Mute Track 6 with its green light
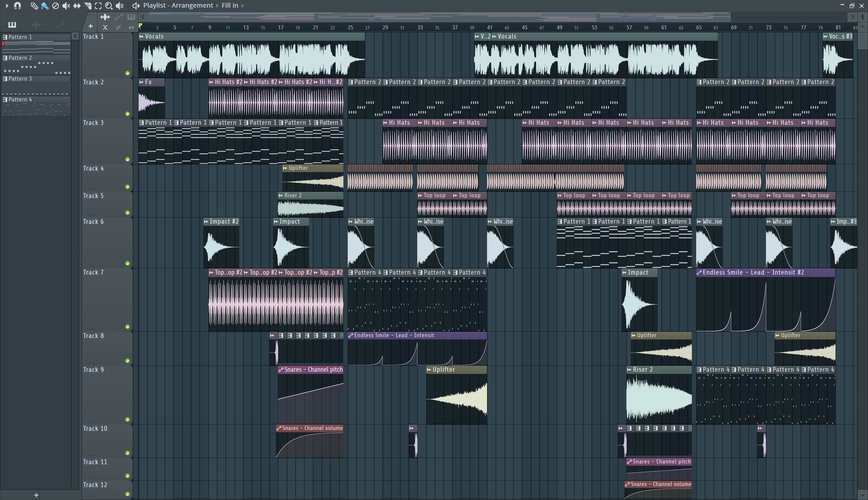The width and height of the screenshot is (868, 500). click(x=128, y=263)
